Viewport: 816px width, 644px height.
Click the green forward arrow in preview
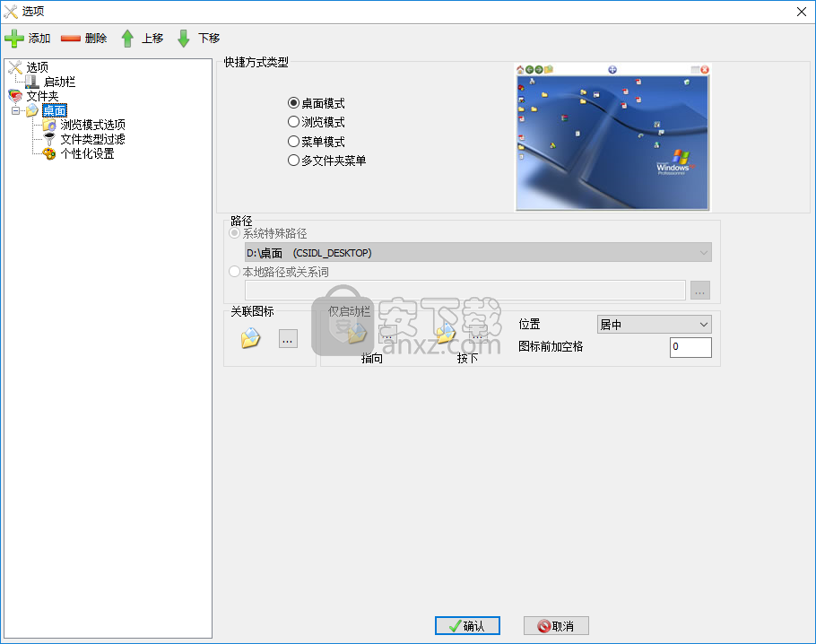click(x=539, y=69)
